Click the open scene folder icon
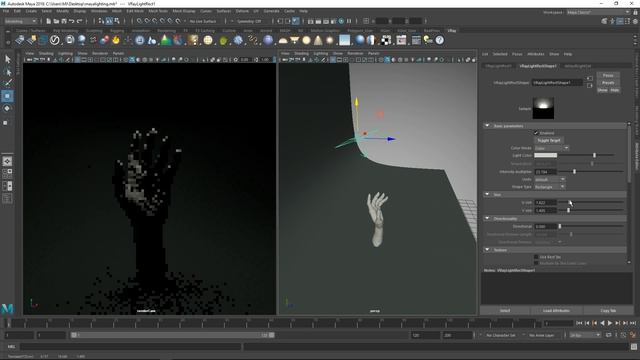Screen dimensions: 640x360 pyautogui.click(x=56, y=21)
